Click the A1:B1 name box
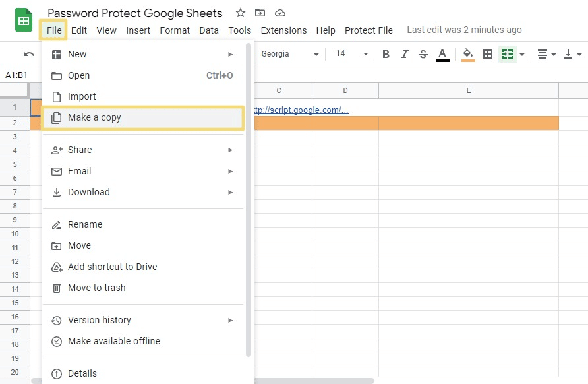This screenshot has height=384, width=588. click(17, 75)
